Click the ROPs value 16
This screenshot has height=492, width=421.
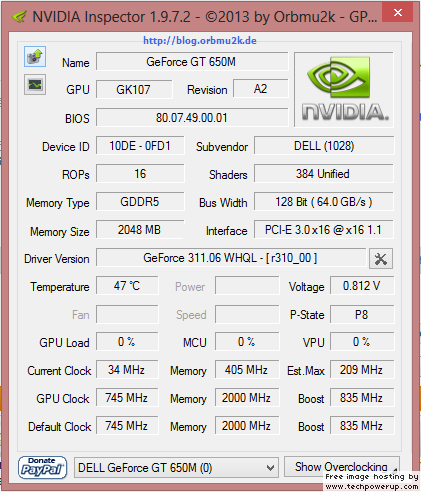(x=140, y=174)
